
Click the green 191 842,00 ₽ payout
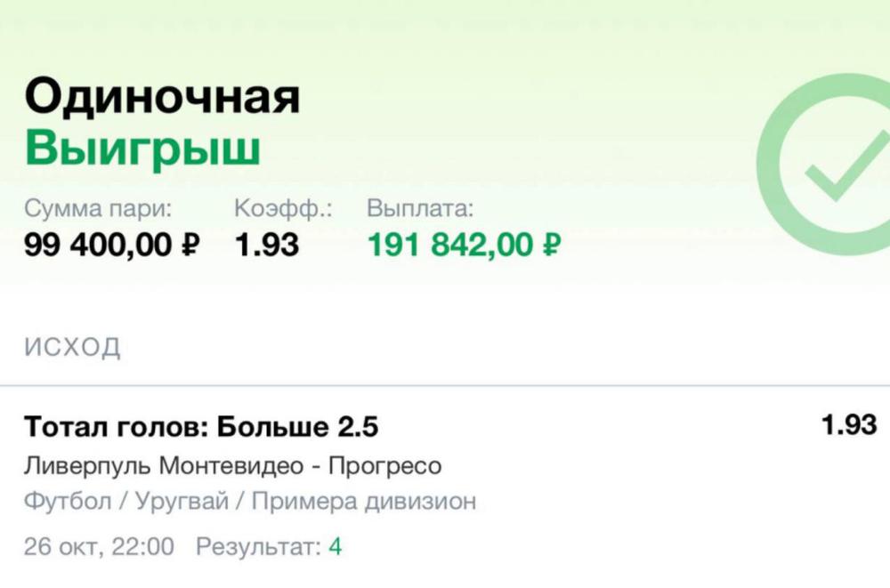(x=464, y=246)
